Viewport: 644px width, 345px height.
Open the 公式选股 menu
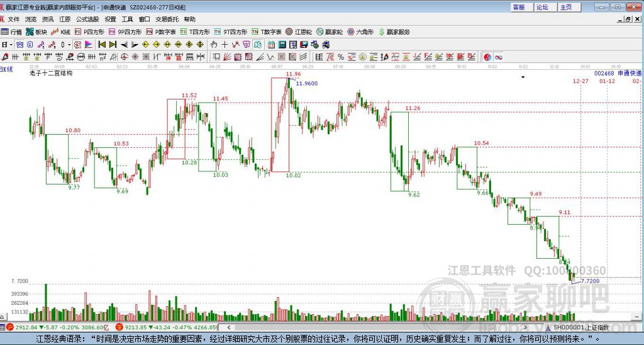click(87, 20)
